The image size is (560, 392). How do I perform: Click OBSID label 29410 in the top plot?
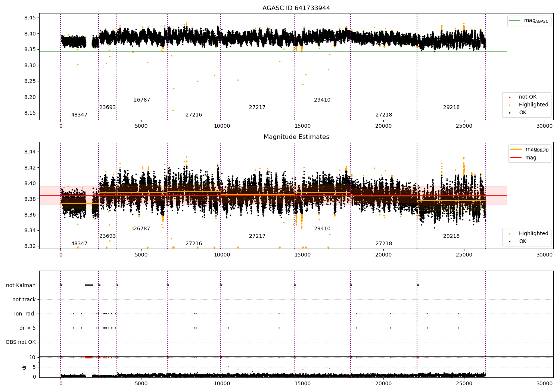(x=322, y=100)
